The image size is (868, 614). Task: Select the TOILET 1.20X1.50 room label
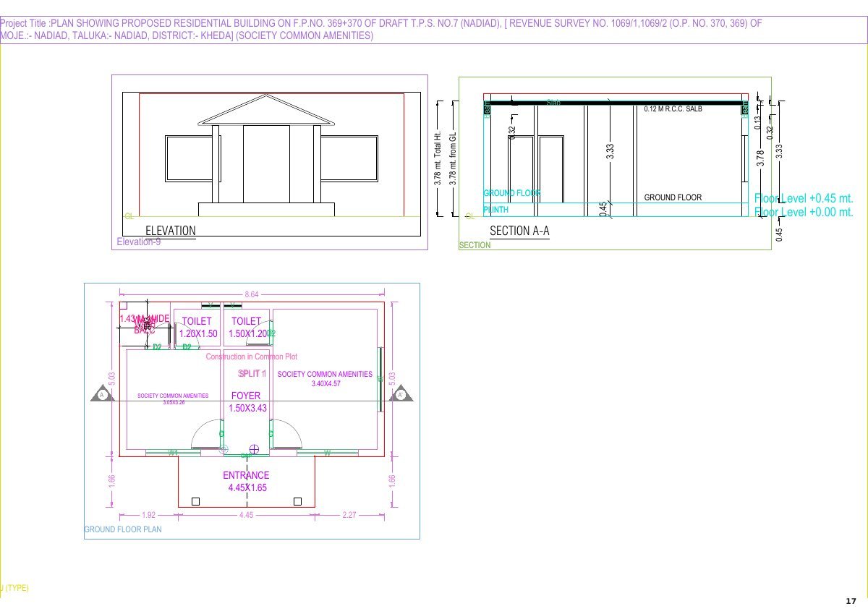(197, 328)
